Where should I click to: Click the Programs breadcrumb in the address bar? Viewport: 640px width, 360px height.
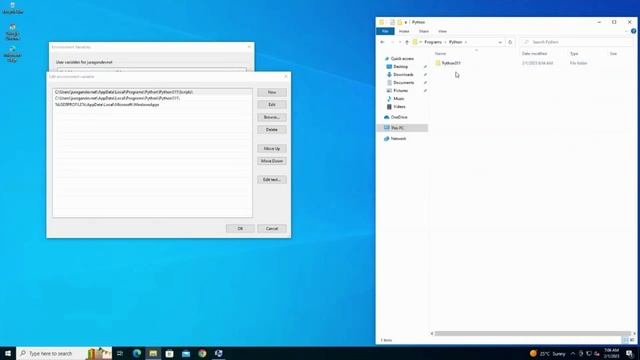tap(433, 42)
